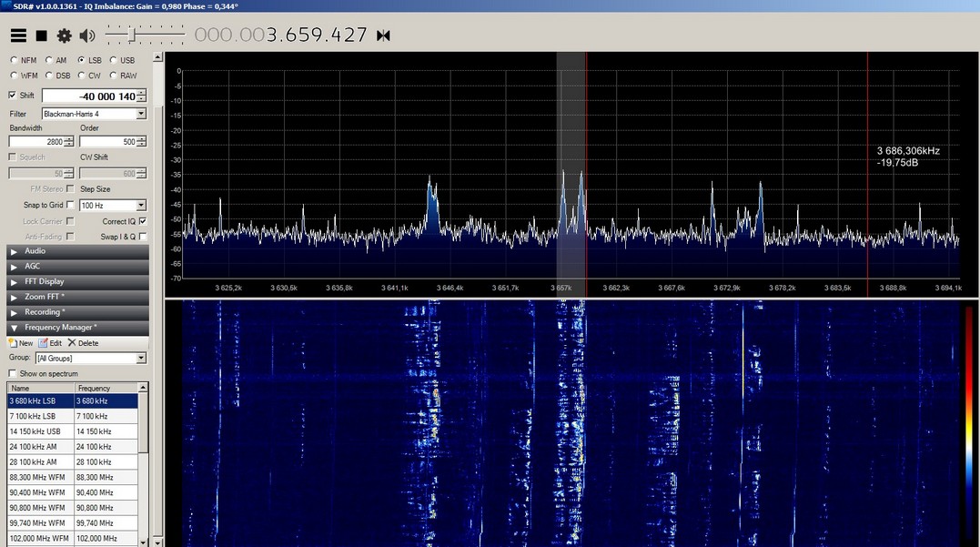Image resolution: width=980 pixels, height=547 pixels.
Task: Mute audio with the speaker icon
Action: tap(86, 35)
